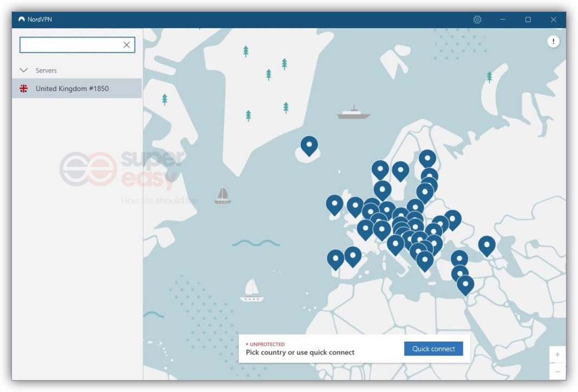
Task: Open NordVPN settings gear
Action: click(477, 20)
